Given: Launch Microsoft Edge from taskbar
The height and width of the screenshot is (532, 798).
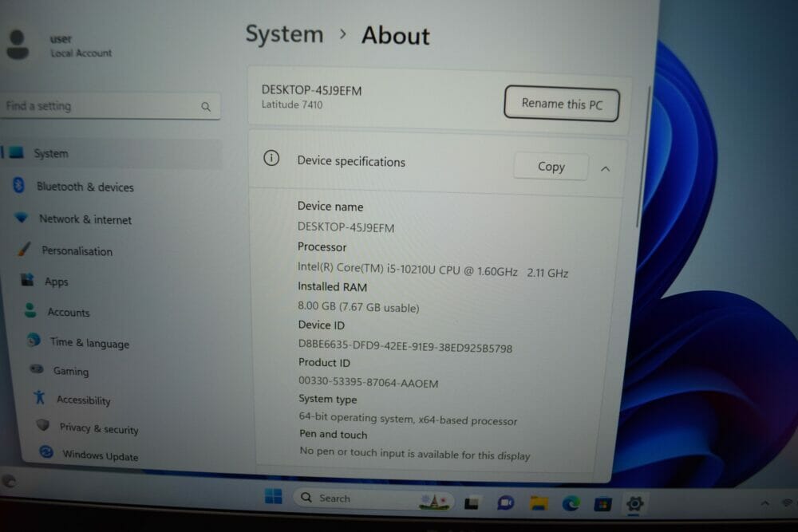Looking at the screenshot, I should [x=571, y=504].
